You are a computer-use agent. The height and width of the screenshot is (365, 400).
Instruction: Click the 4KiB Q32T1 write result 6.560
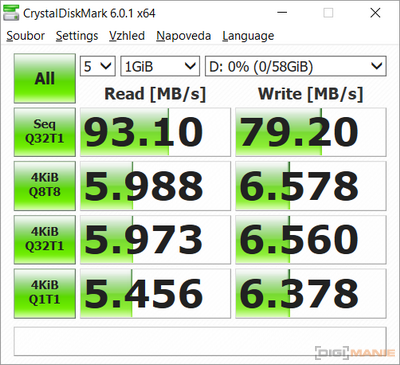(x=311, y=240)
